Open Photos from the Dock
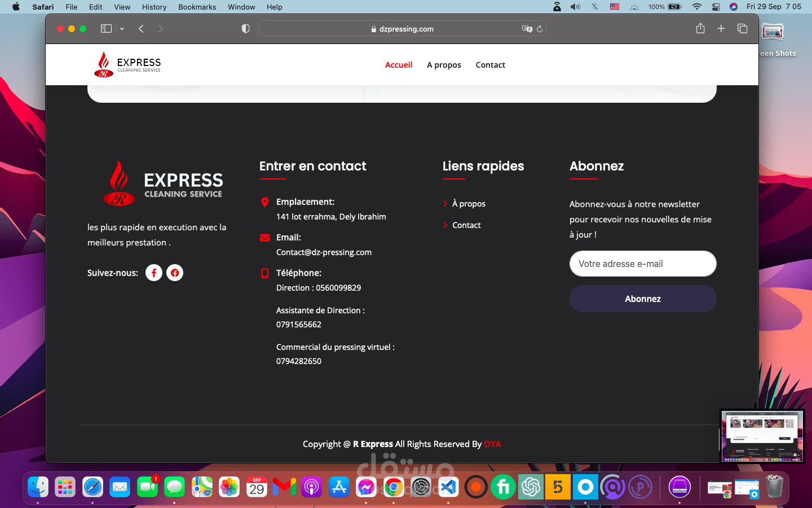The height and width of the screenshot is (508, 812). [230, 487]
